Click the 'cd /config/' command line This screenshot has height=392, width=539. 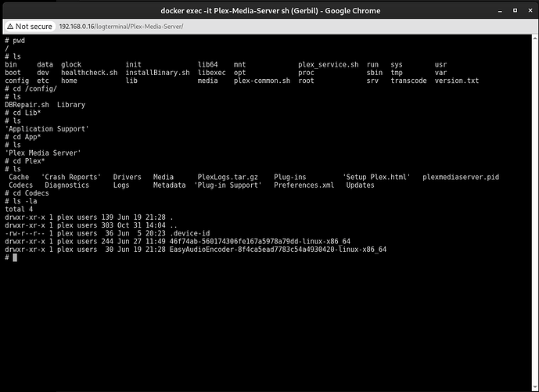[x=31, y=88]
